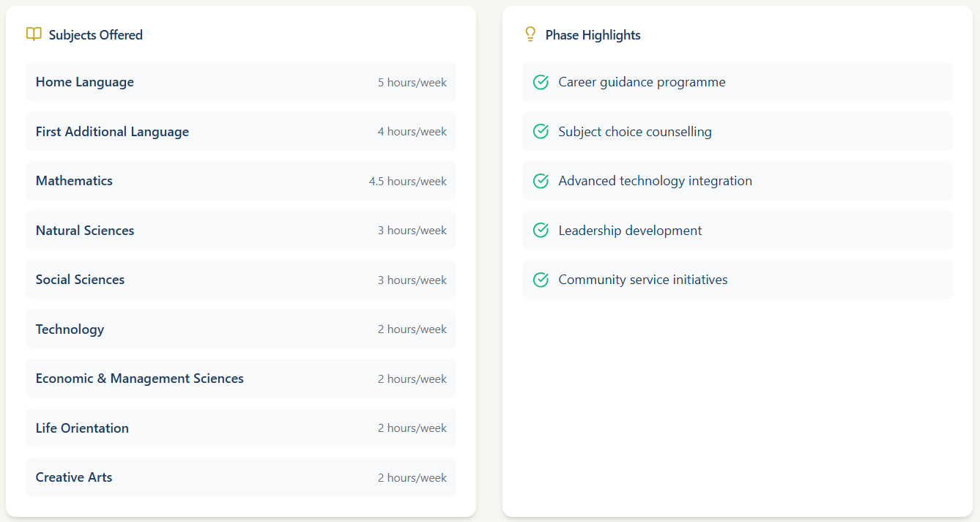This screenshot has height=522, width=980.
Task: Click the Mathematics subject name
Action: point(74,181)
